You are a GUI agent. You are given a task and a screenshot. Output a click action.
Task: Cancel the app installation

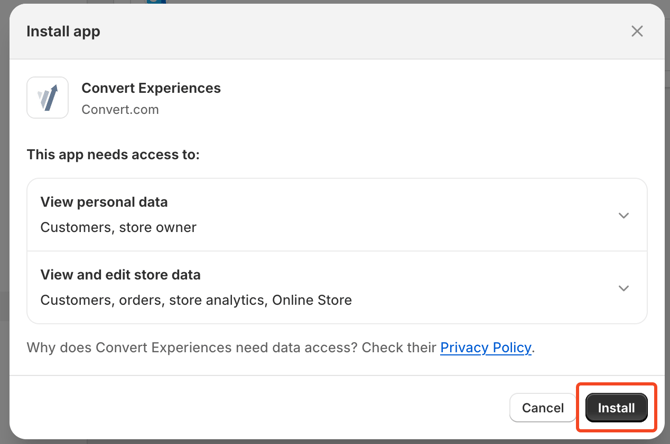(543, 408)
